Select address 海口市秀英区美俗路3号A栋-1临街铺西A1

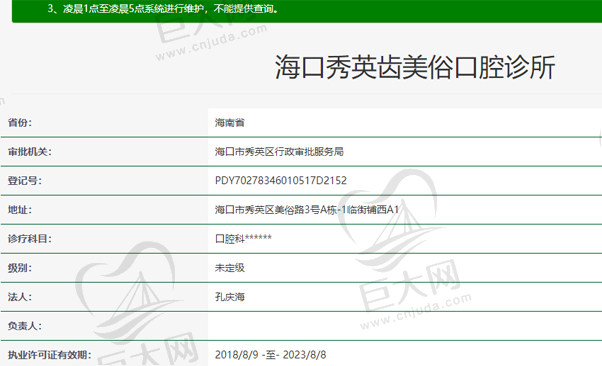click(x=307, y=210)
